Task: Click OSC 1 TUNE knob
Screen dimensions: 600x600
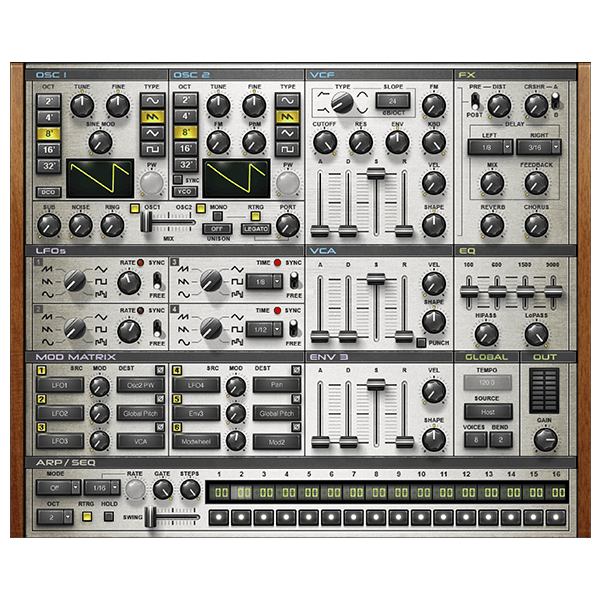Action: (x=82, y=105)
